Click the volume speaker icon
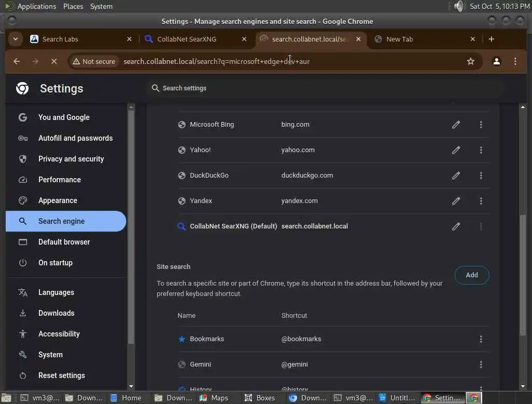The image size is (532, 404). pyautogui.click(x=459, y=6)
